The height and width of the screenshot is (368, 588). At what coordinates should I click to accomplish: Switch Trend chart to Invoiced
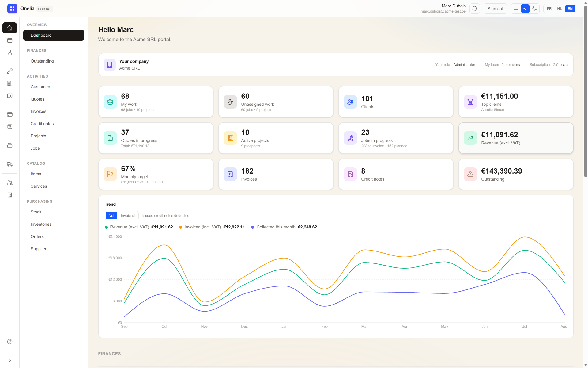click(x=128, y=216)
